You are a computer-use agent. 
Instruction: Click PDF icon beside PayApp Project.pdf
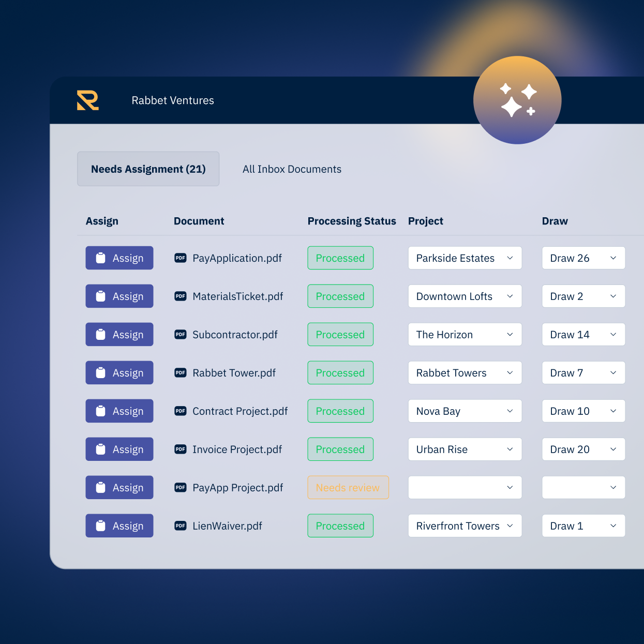[x=181, y=487]
